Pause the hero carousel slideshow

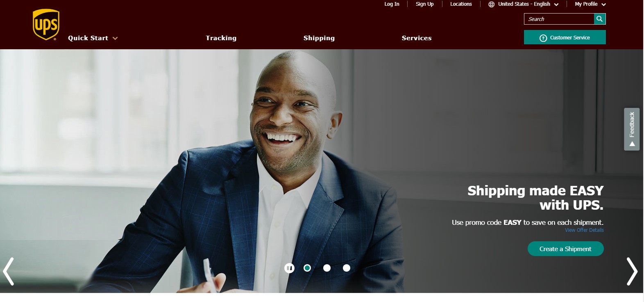point(289,268)
